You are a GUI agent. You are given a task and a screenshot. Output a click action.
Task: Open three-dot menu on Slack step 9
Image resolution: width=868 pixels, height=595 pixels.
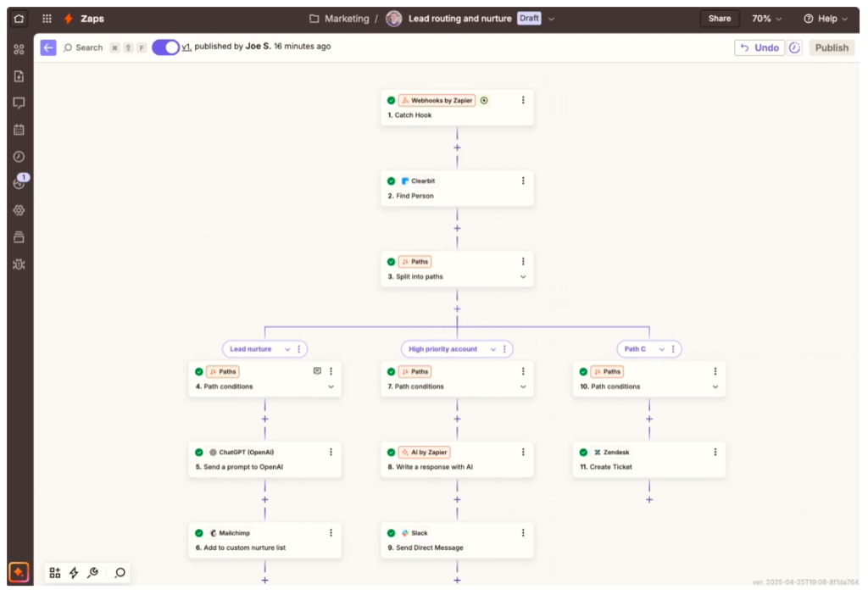click(x=523, y=533)
